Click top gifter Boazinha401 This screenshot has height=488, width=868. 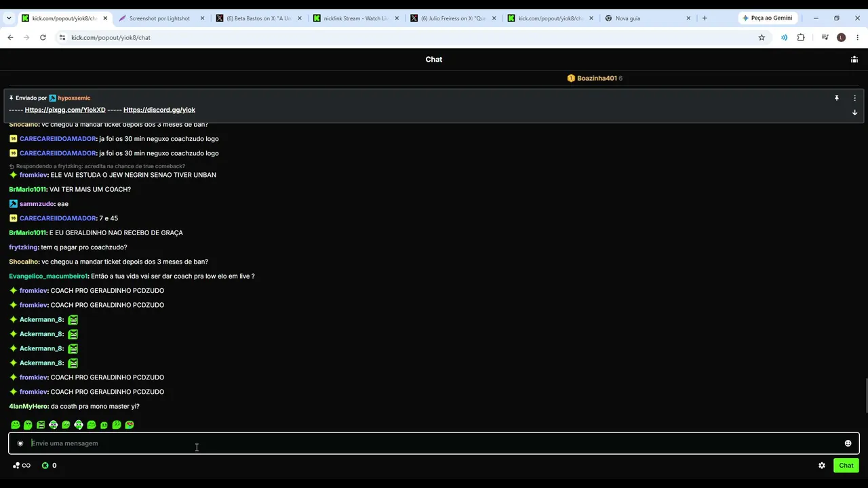(x=597, y=79)
